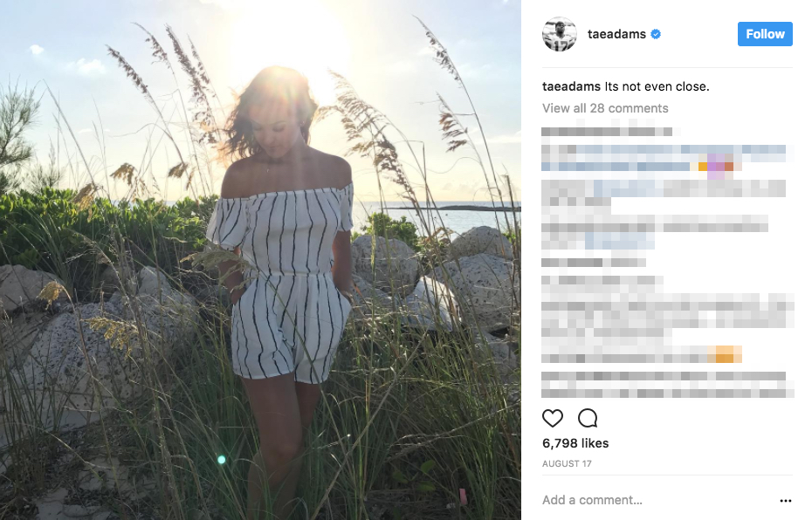Open comments via speech bubble icon
The height and width of the screenshot is (520, 812).
(588, 418)
